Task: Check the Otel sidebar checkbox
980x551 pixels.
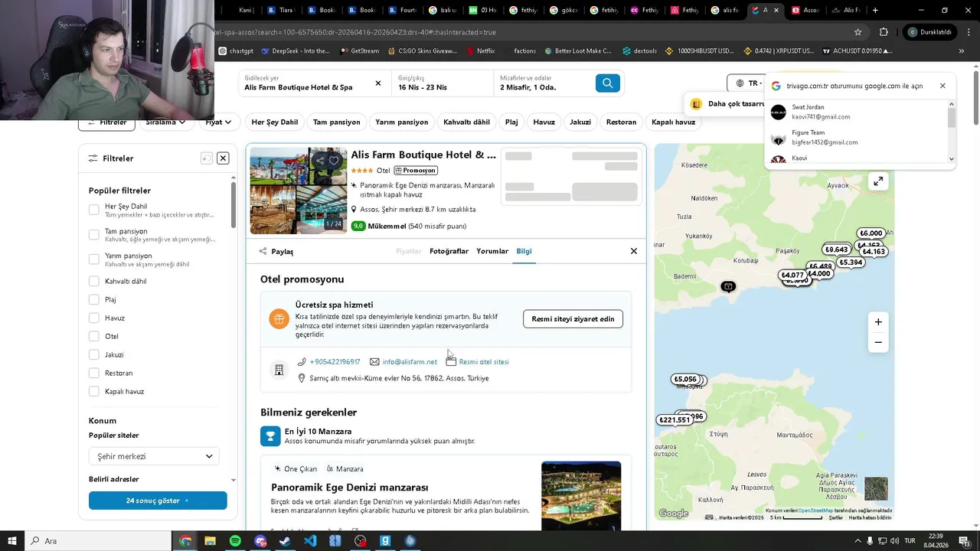Action: (94, 336)
